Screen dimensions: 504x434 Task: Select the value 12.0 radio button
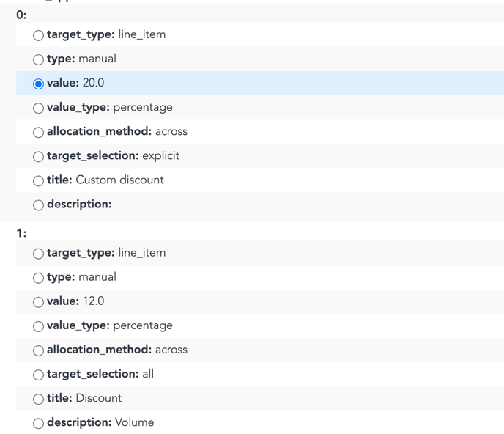coord(38,302)
